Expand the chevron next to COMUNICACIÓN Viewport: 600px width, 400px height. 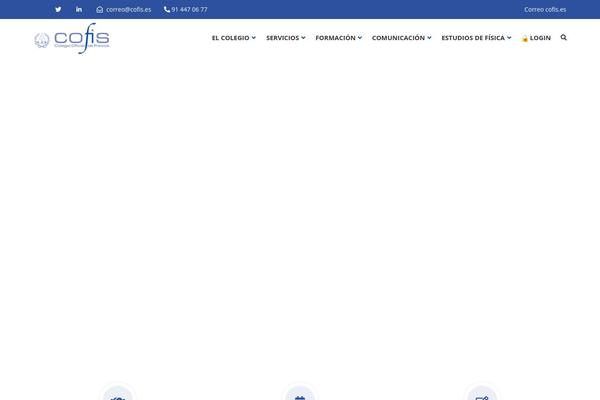click(429, 38)
